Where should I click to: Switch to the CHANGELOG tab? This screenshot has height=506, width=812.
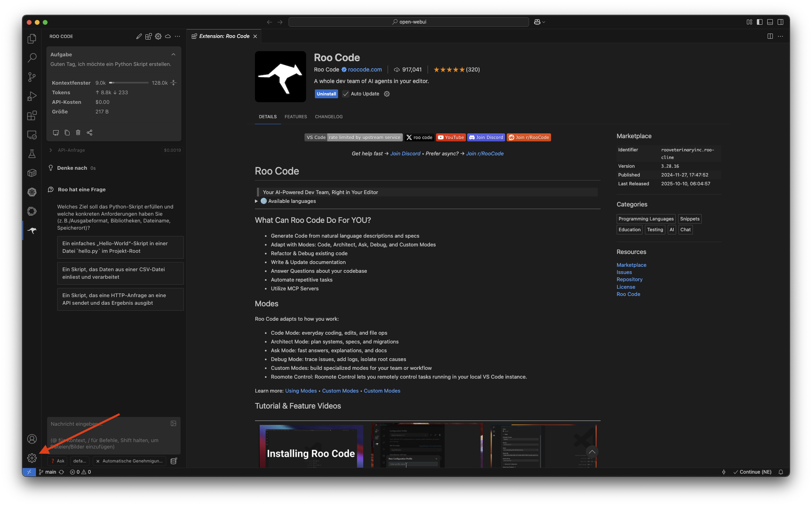328,117
